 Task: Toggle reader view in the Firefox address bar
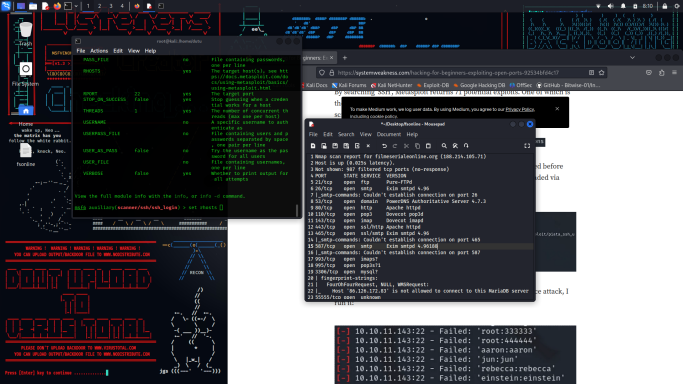coord(591,73)
